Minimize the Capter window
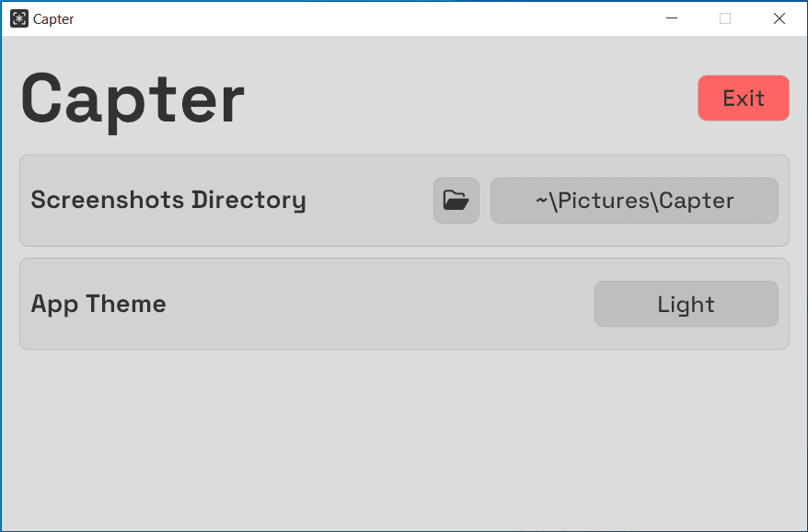Screen dimensions: 808x532 pyautogui.click(x=672, y=18)
